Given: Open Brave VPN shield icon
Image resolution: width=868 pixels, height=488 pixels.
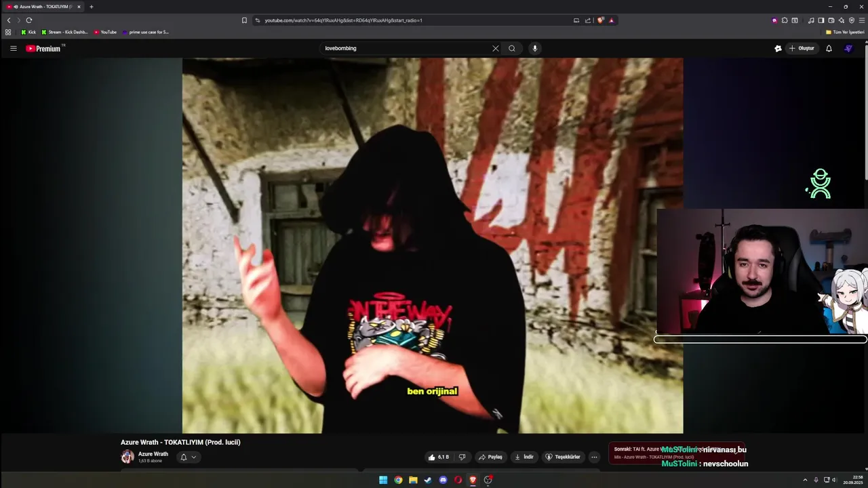Looking at the screenshot, I should pos(852,20).
